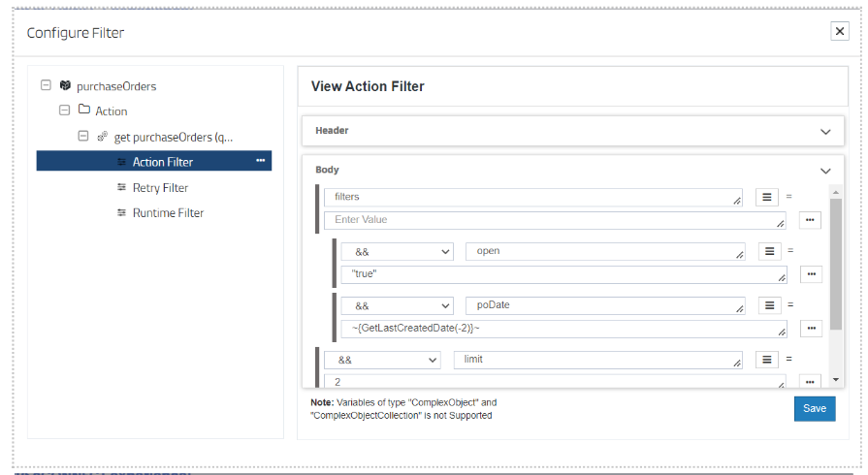Select the purchaseOrders root node

116,86
